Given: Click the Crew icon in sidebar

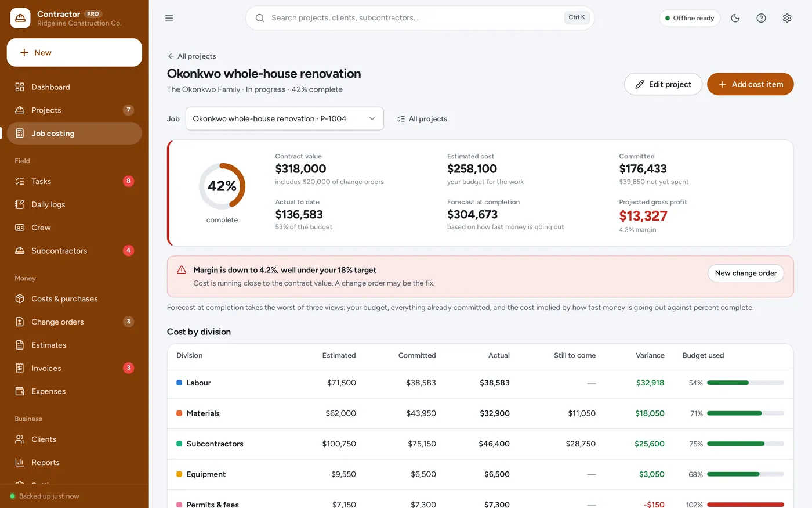Looking at the screenshot, I should click(x=20, y=228).
